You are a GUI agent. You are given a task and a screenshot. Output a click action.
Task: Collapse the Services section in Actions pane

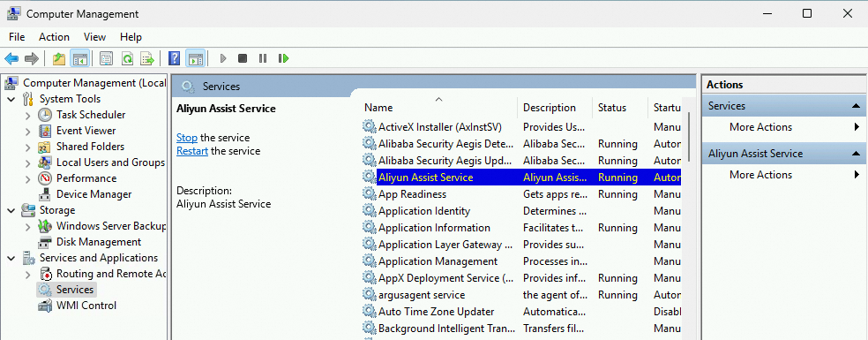point(856,106)
